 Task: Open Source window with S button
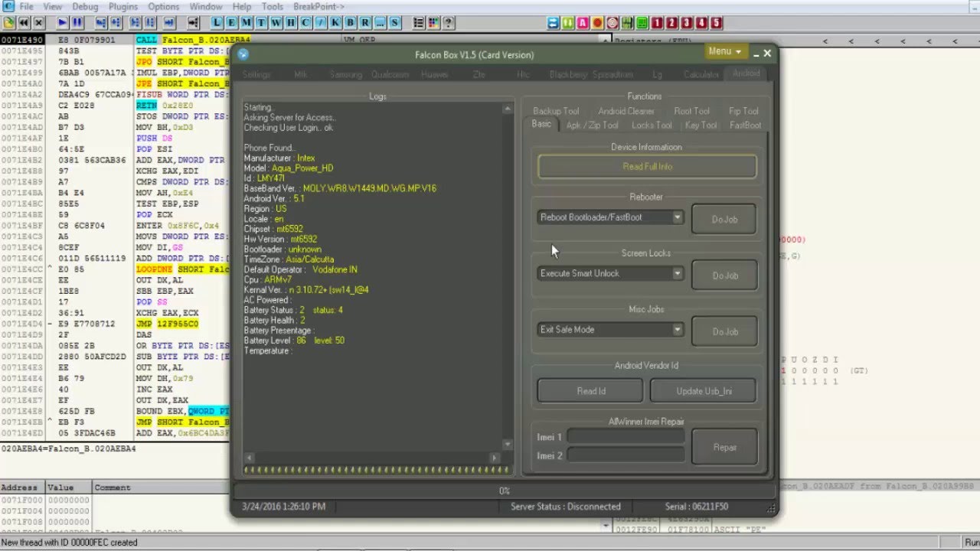click(394, 22)
